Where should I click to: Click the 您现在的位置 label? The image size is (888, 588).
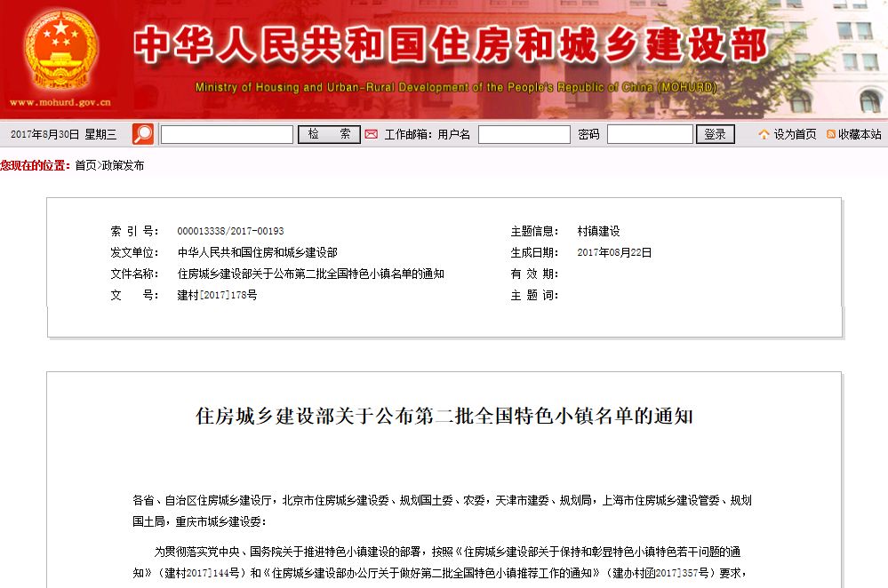(x=36, y=165)
